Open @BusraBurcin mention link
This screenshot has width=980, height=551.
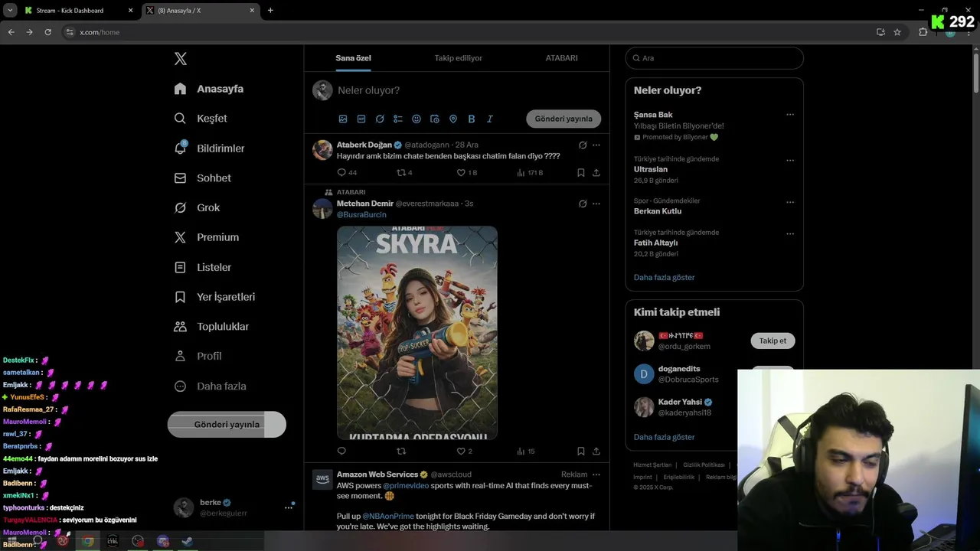[361, 215]
